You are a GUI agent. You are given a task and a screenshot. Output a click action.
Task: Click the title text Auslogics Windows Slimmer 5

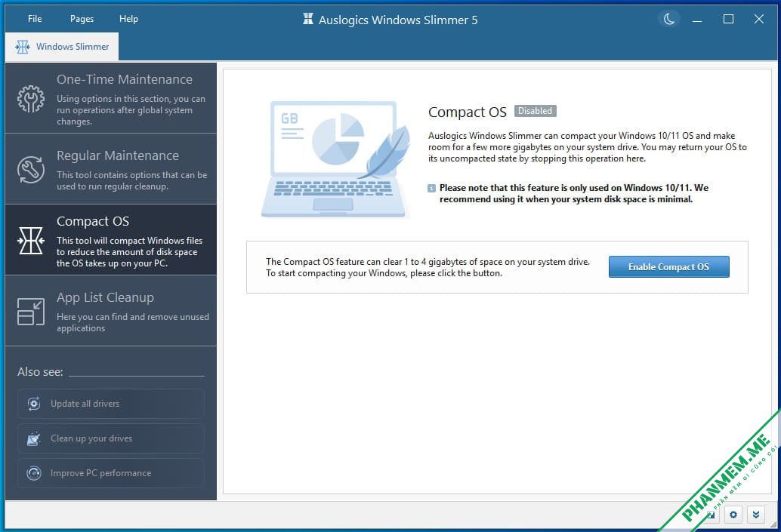point(398,20)
